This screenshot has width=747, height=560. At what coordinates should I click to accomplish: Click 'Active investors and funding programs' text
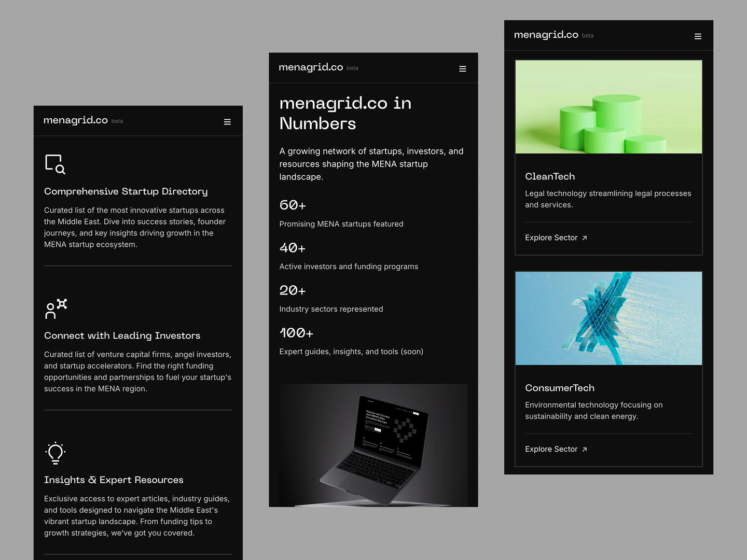[349, 267]
